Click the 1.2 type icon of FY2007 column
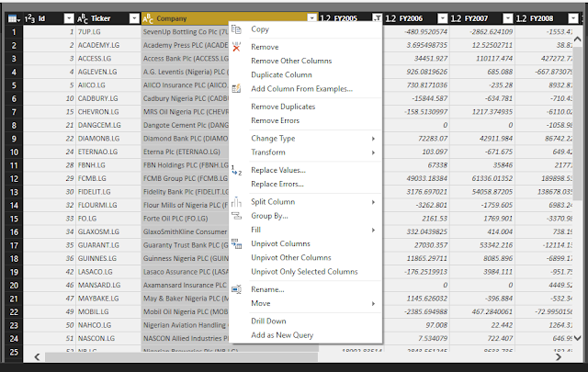Screen dimensions: 588x372 (456, 18)
